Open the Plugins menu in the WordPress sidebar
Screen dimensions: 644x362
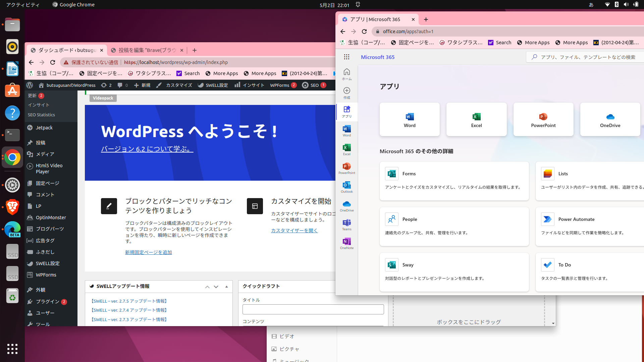click(47, 301)
